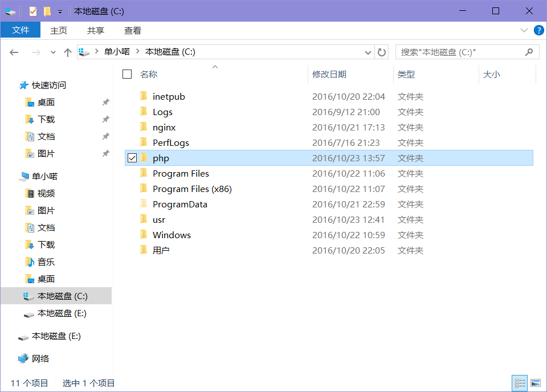Open 下载 under 单小喏 in sidebar

pyautogui.click(x=46, y=245)
